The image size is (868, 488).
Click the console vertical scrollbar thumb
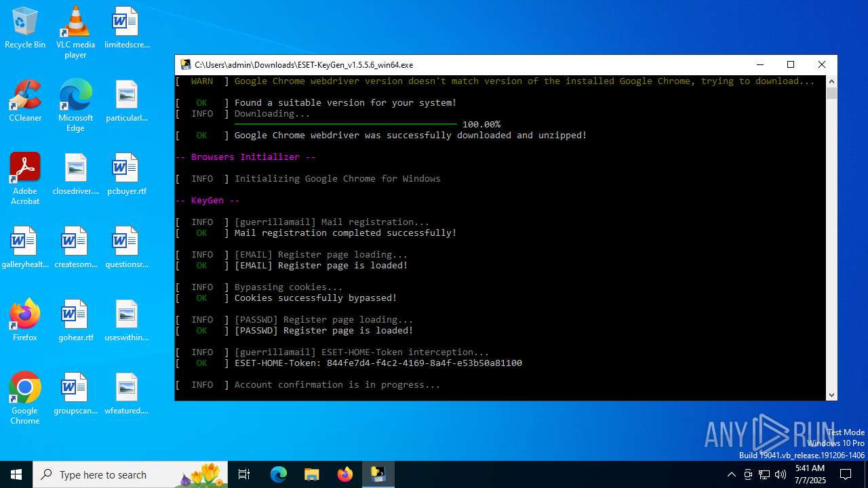(x=831, y=94)
